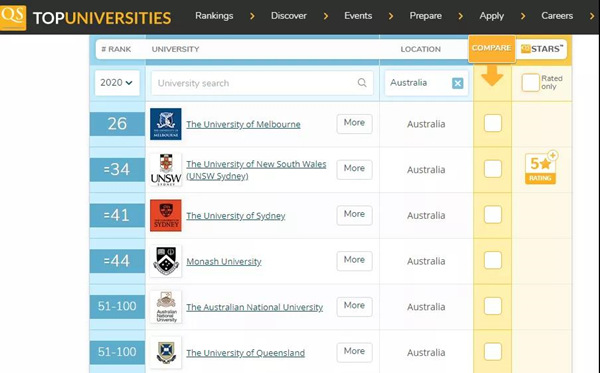Open the Events menu
The image size is (600, 373).
[x=358, y=16]
